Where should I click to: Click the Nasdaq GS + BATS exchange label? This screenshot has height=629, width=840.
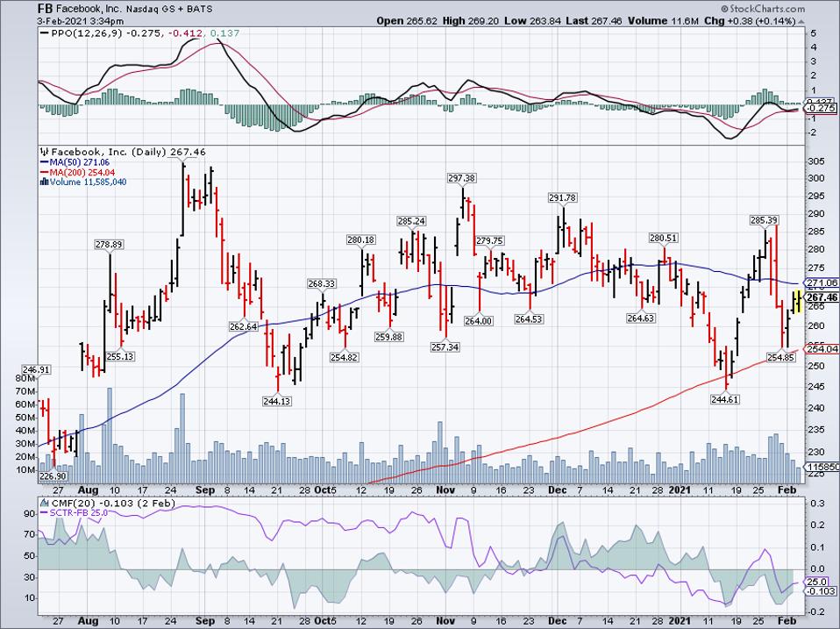click(170, 9)
